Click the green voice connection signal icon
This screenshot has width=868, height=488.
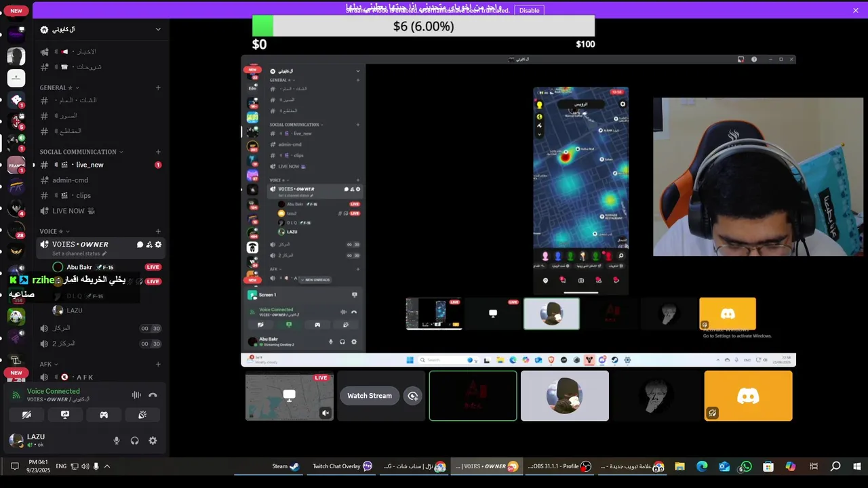coord(17,395)
